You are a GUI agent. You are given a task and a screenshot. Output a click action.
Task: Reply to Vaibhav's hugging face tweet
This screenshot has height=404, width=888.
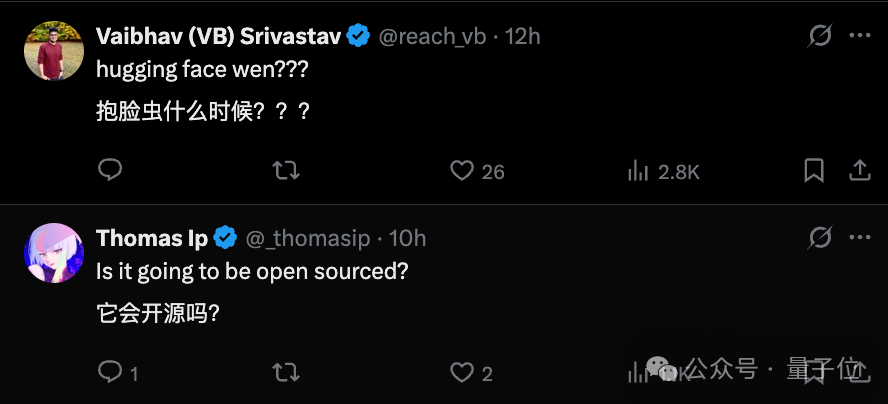tap(110, 171)
